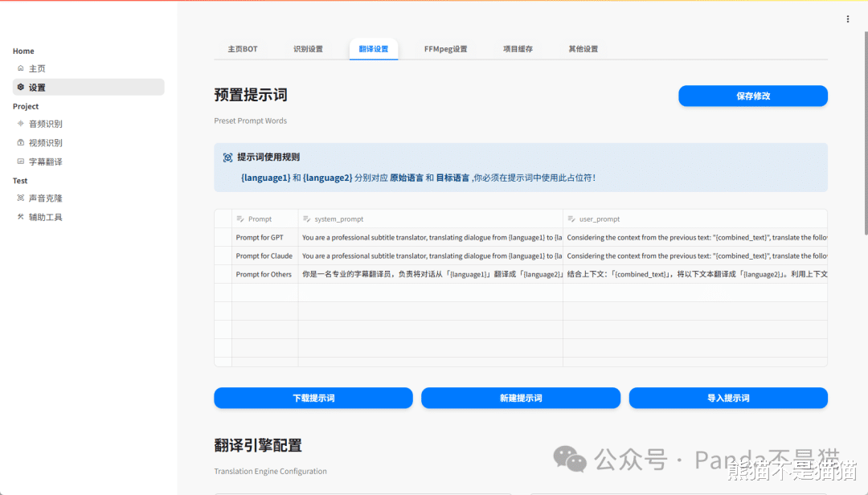Click the system_prompt column header

tap(431, 219)
